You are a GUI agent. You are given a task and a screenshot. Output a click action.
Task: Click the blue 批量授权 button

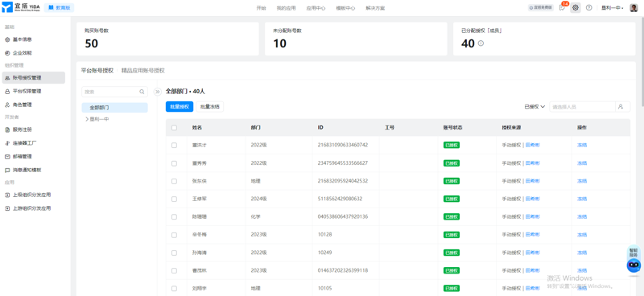(x=180, y=107)
